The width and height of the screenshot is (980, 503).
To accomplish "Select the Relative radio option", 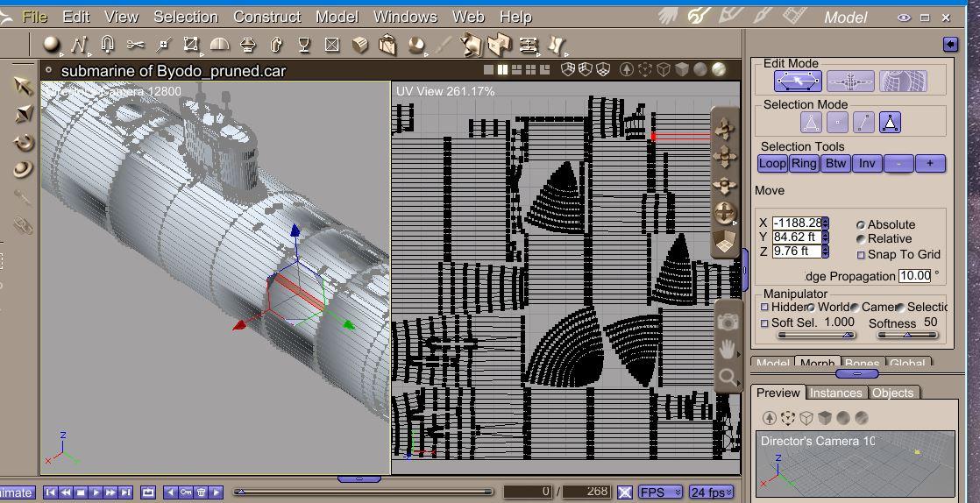I will click(861, 238).
